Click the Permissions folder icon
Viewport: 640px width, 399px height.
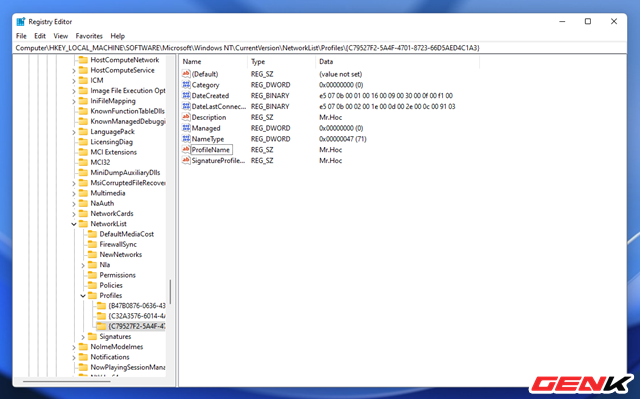point(93,275)
